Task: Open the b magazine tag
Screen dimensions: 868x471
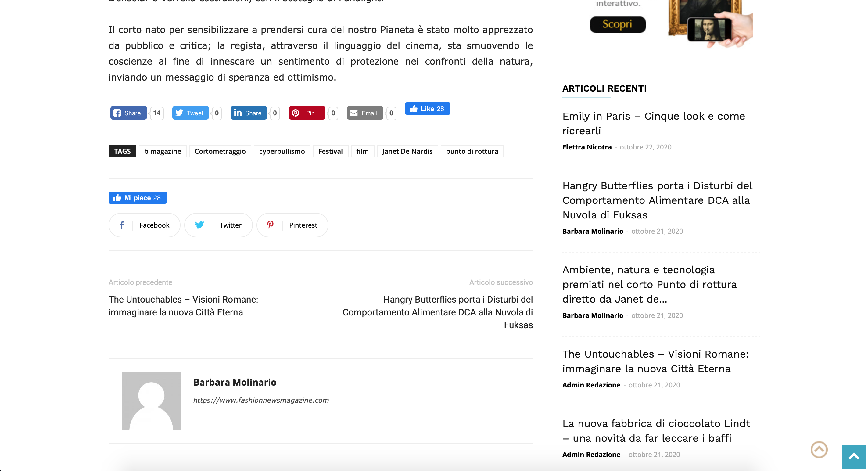Action: click(x=163, y=151)
